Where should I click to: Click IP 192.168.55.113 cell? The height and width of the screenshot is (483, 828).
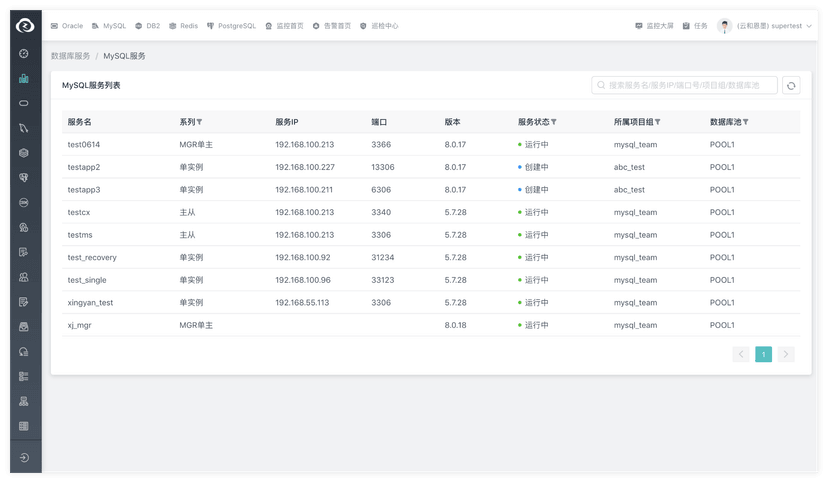click(x=302, y=303)
